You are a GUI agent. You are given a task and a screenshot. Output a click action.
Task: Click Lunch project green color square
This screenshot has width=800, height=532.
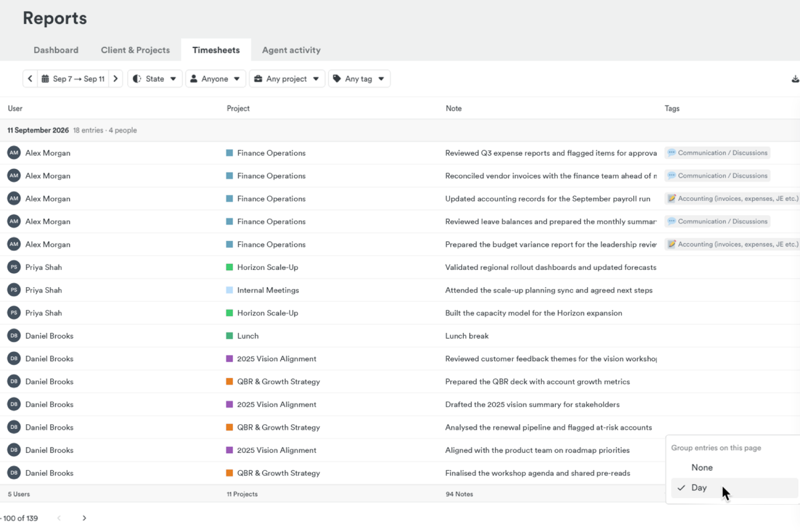[x=229, y=336]
